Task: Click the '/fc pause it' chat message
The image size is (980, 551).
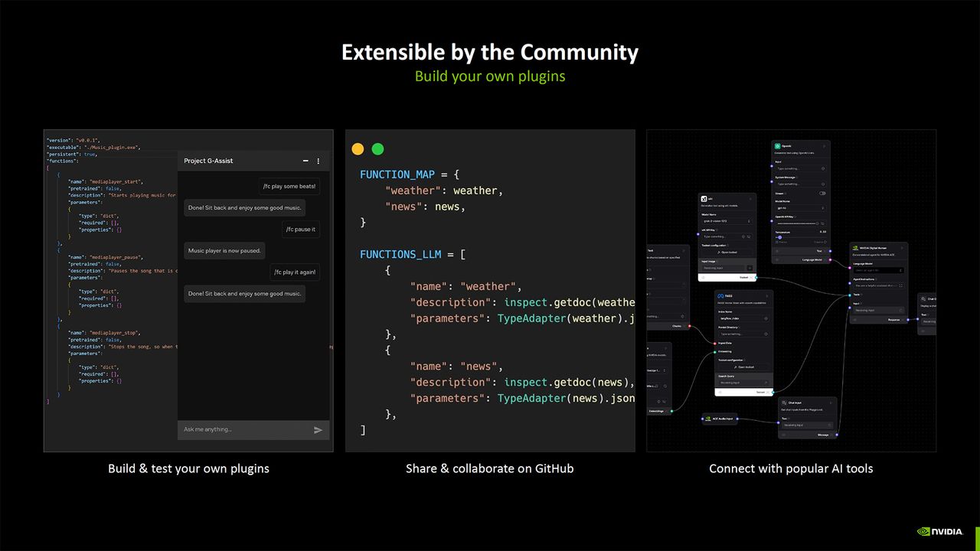Action: 300,229
